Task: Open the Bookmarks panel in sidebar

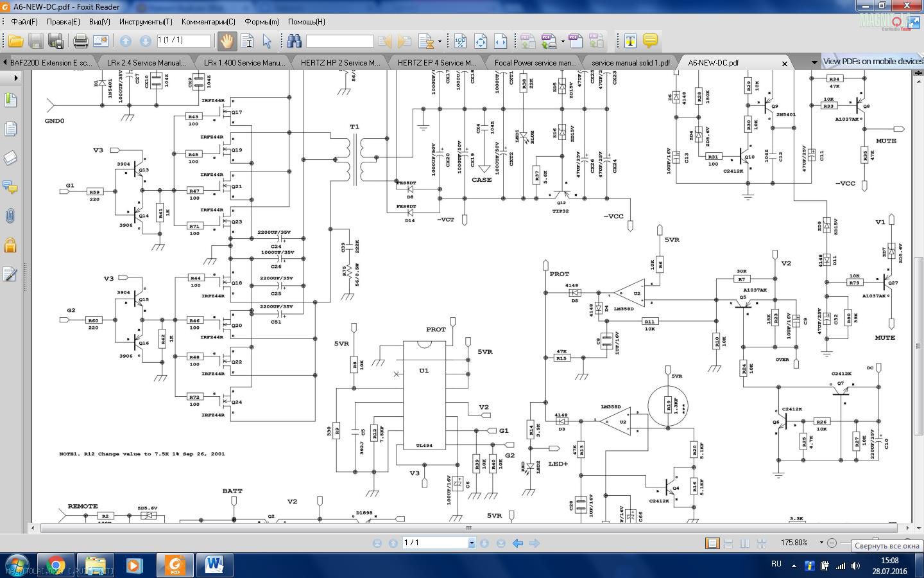Action: pyautogui.click(x=10, y=100)
